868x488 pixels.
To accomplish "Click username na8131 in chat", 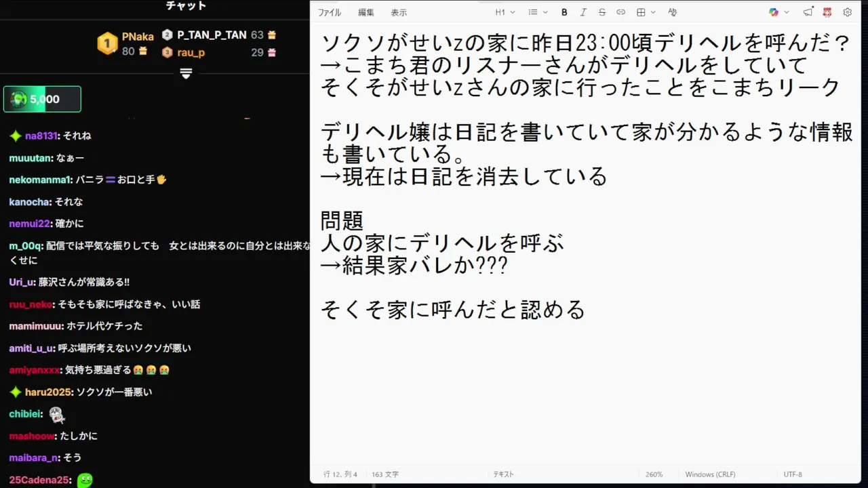I will (41, 136).
